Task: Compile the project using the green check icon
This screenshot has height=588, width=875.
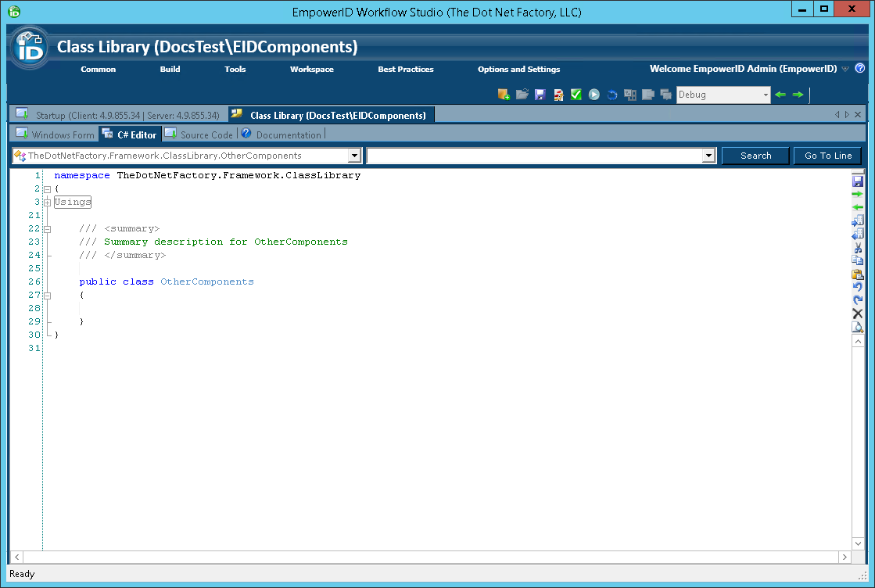Action: pos(575,95)
